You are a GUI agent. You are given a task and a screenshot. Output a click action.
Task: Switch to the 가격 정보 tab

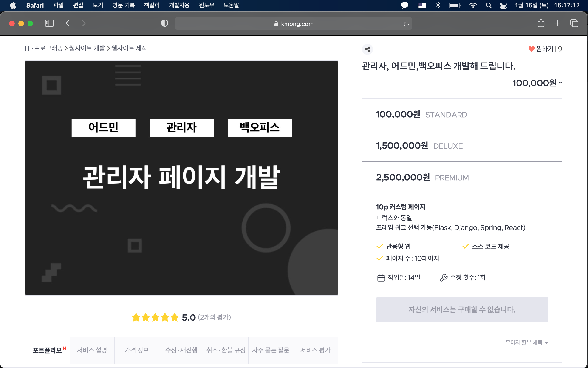coord(137,350)
